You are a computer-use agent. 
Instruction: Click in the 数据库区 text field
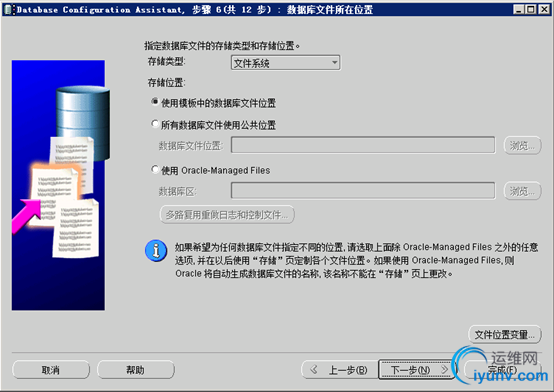[x=363, y=191]
